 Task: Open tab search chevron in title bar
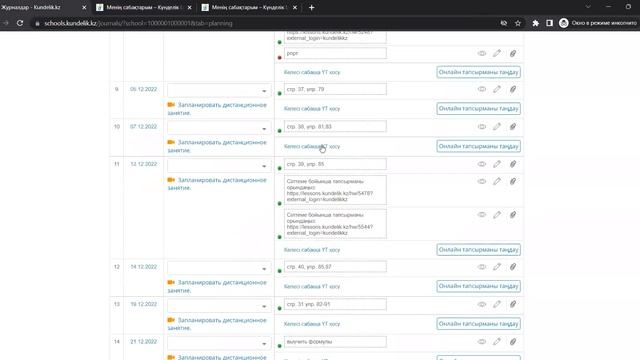(588, 7)
